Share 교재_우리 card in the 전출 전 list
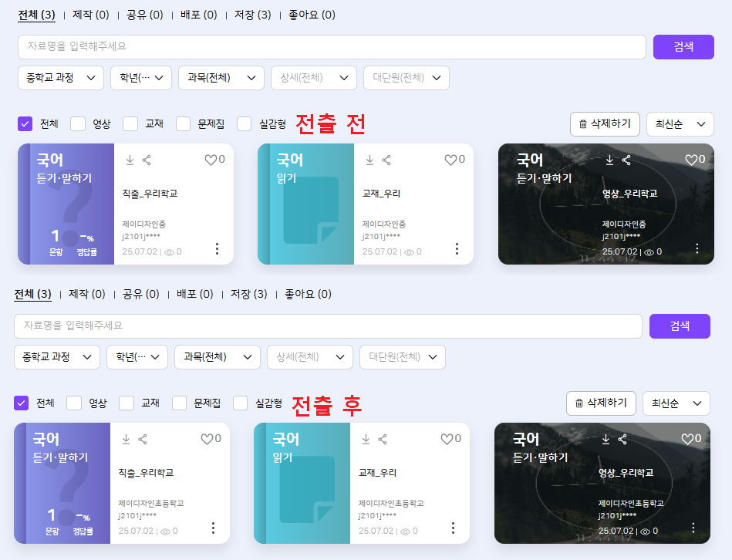 pyautogui.click(x=386, y=160)
